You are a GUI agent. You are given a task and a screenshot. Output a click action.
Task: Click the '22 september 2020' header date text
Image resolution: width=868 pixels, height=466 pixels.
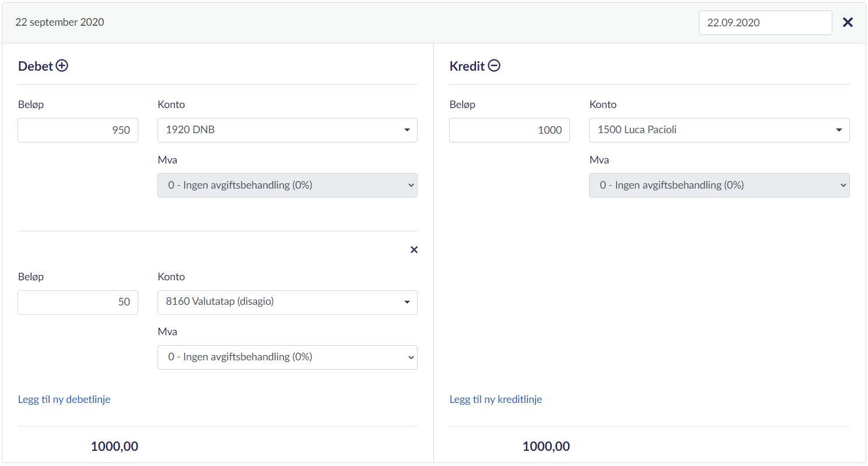tap(60, 23)
